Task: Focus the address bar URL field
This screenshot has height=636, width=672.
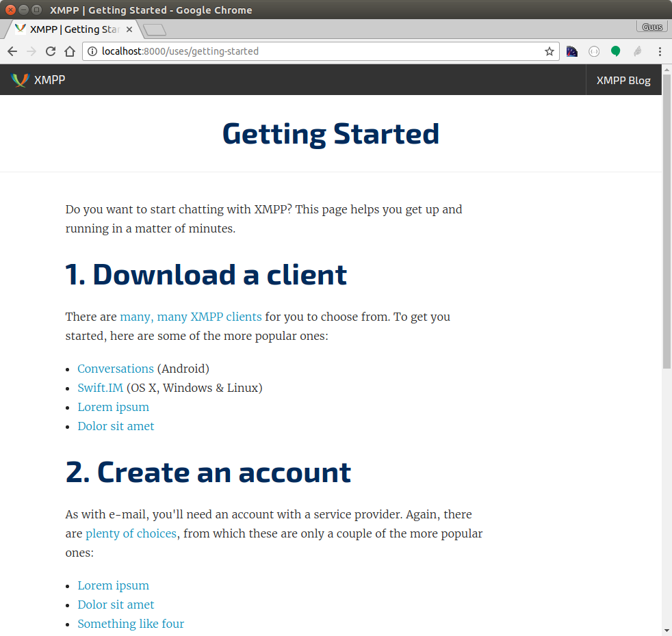Action: click(320, 51)
